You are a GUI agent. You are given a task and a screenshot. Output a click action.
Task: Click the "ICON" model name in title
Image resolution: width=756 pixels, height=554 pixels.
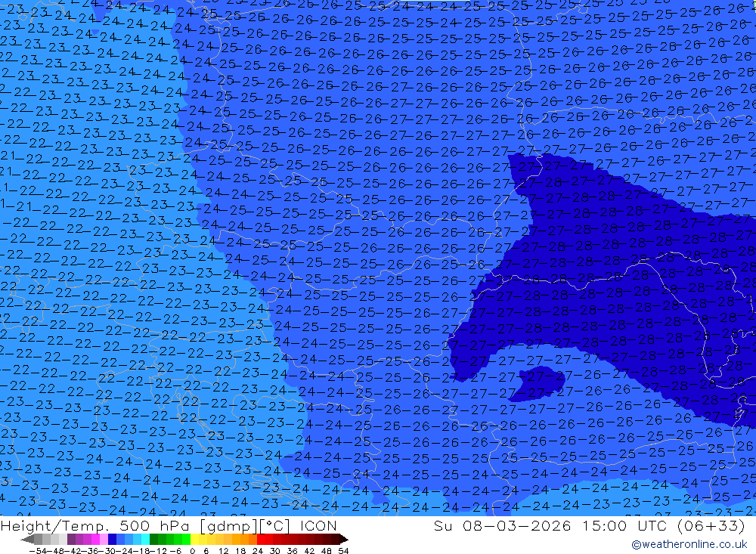coord(318,525)
